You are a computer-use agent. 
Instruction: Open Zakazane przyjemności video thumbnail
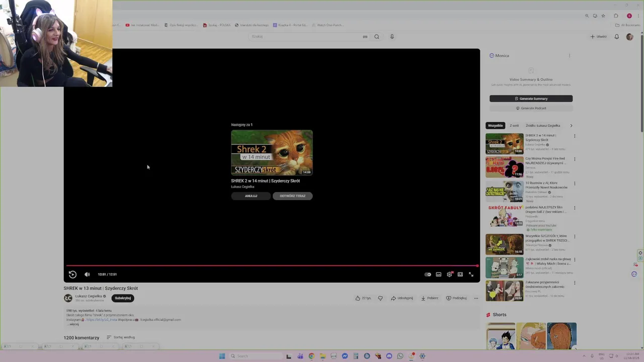505,291
